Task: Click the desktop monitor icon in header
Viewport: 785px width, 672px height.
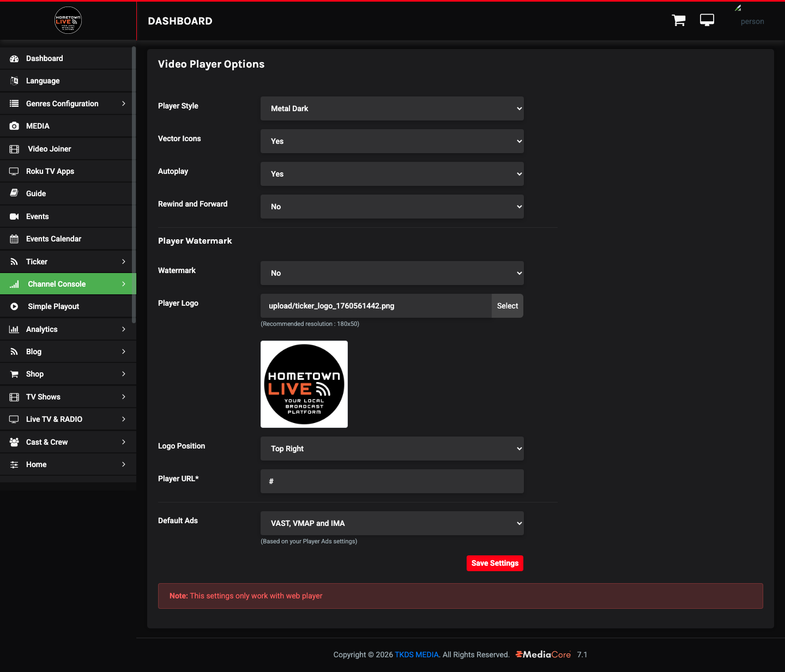Action: [707, 21]
